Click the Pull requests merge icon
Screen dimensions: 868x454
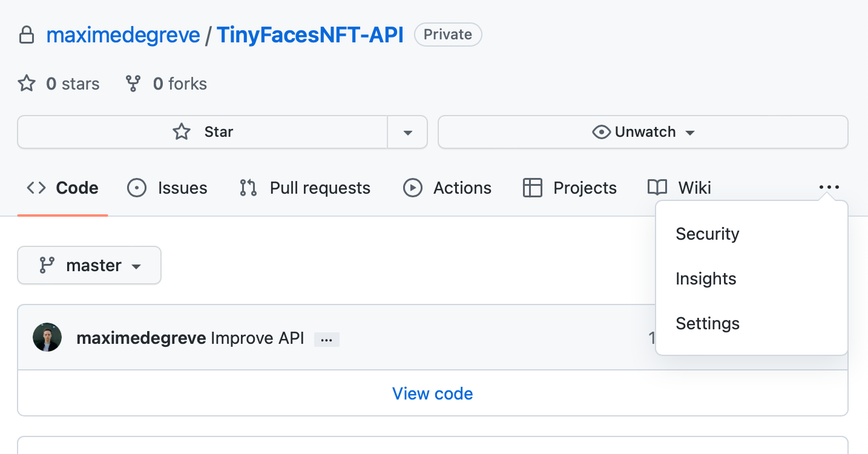248,188
